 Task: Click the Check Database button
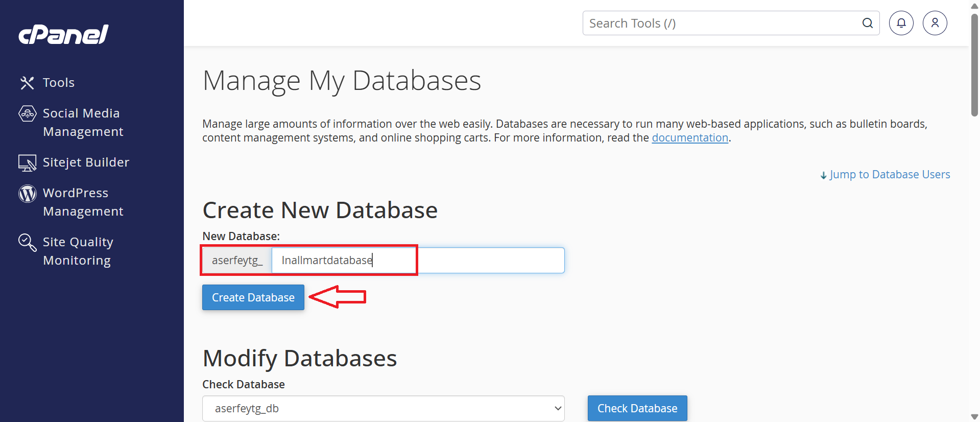pyautogui.click(x=637, y=409)
